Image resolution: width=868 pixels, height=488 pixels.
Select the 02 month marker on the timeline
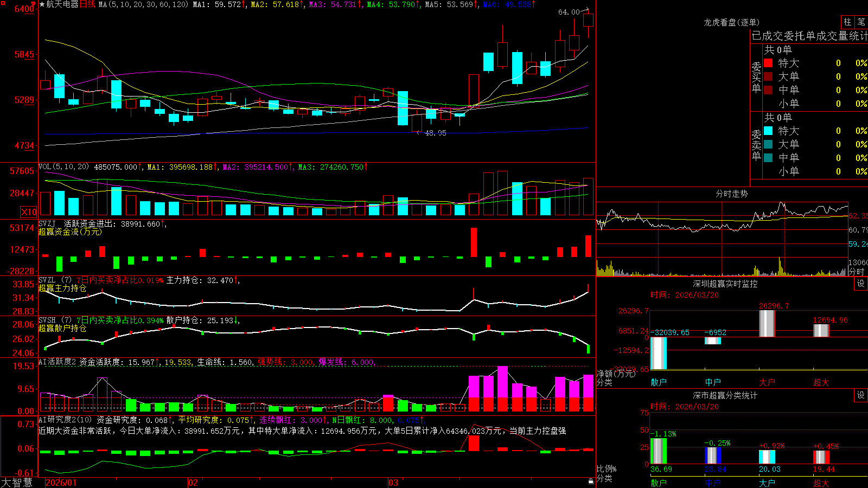(193, 483)
